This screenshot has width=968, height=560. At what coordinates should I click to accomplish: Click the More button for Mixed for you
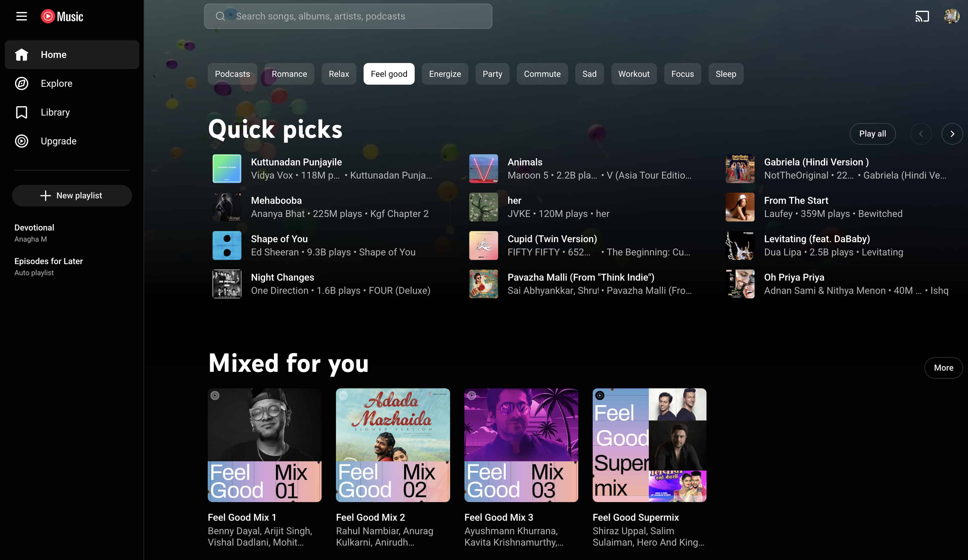pyautogui.click(x=943, y=368)
